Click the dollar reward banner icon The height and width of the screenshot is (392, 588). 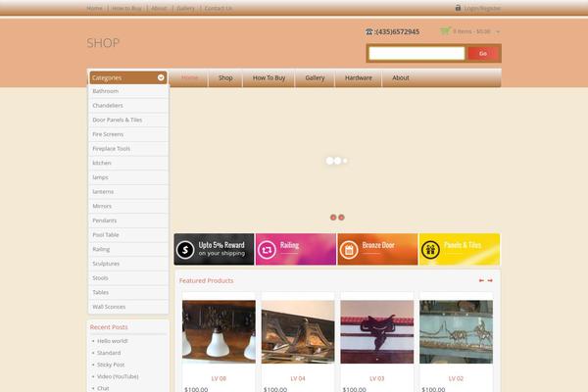(x=185, y=250)
